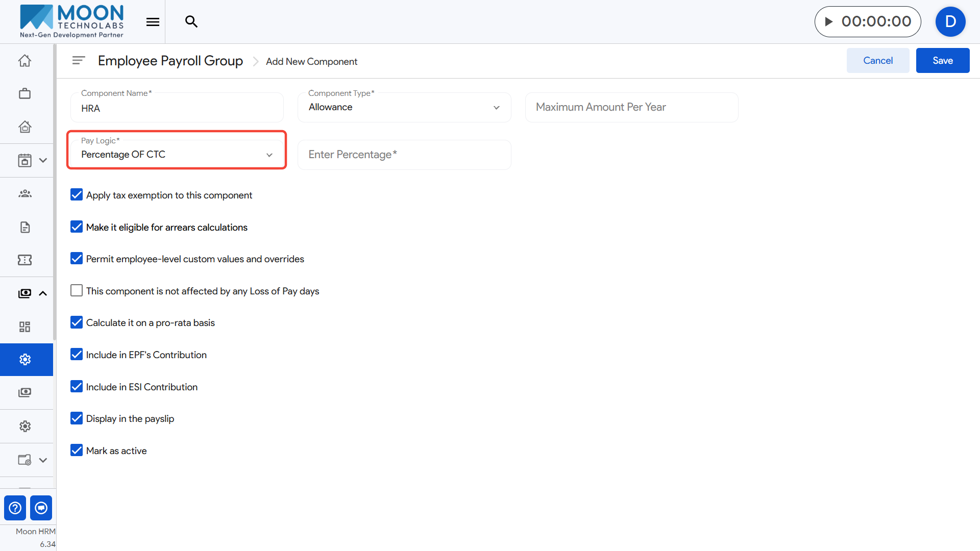The height and width of the screenshot is (551, 980).
Task: Select the highlighted settings gear sidebar item
Action: [x=26, y=360]
